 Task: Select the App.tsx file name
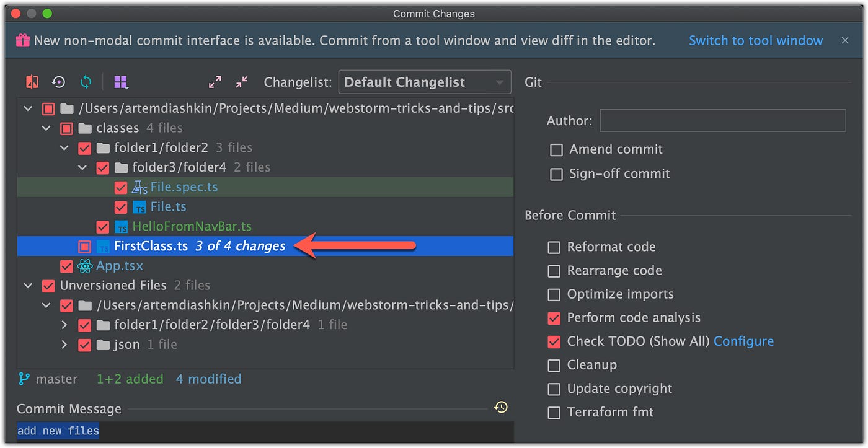[120, 266]
